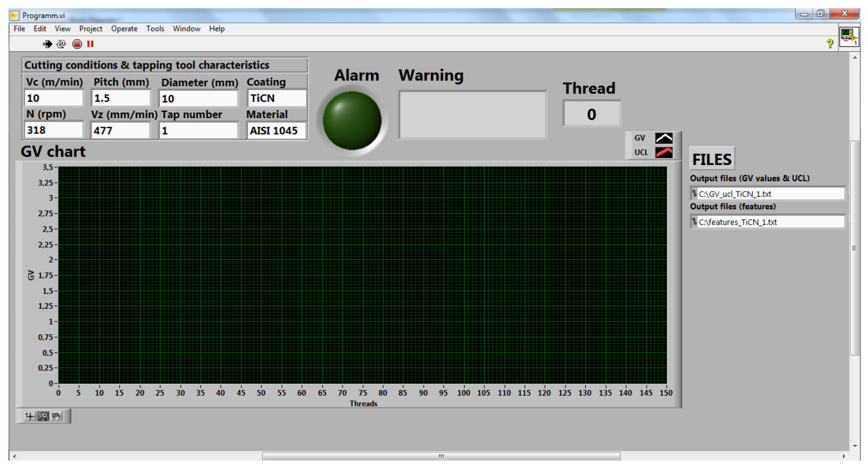Screen dimensions: 868x471
Task: Click the Coating field showing TiCN
Action: 276,98
